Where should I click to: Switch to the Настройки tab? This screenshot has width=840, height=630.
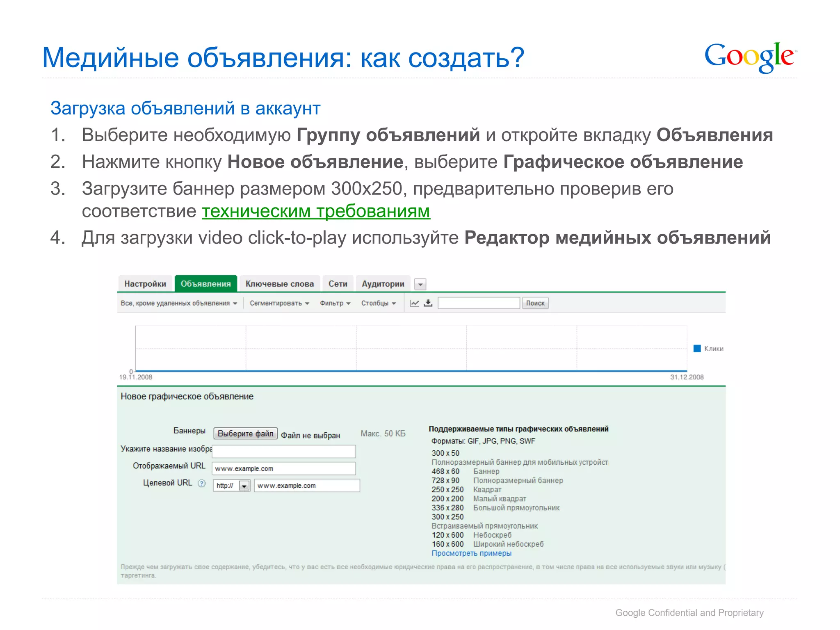coord(145,284)
